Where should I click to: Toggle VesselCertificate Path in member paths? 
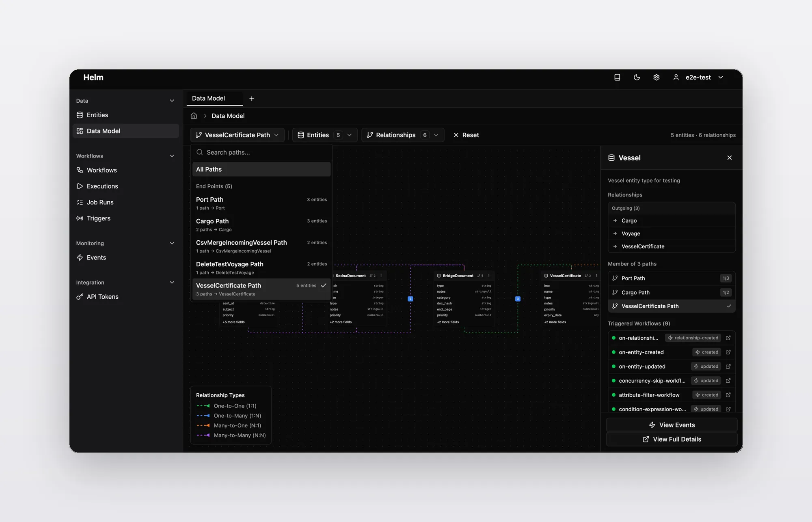[672, 306]
